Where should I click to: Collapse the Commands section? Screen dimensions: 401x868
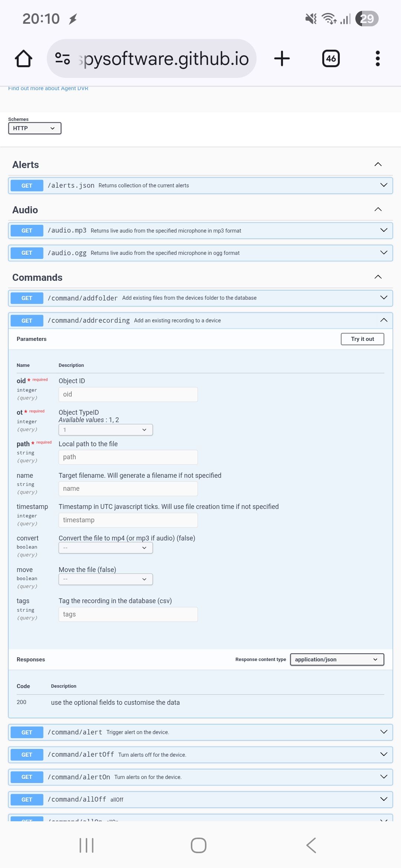click(x=378, y=277)
